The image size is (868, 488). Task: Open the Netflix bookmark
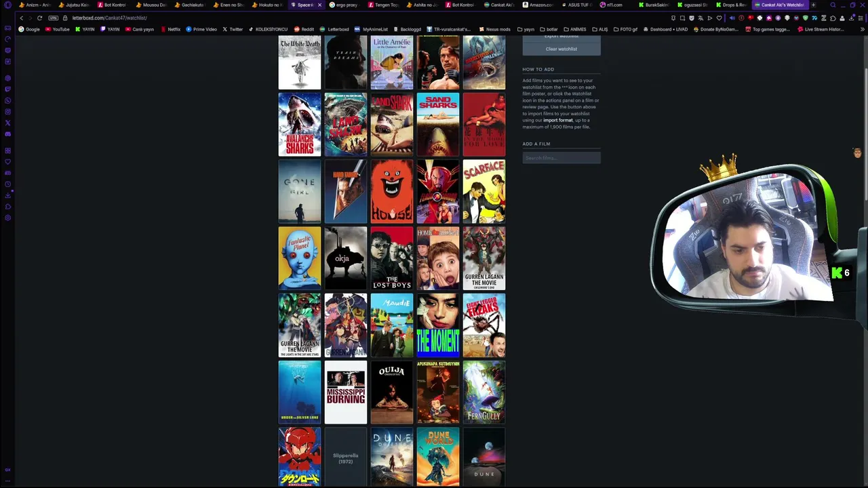[x=171, y=29]
